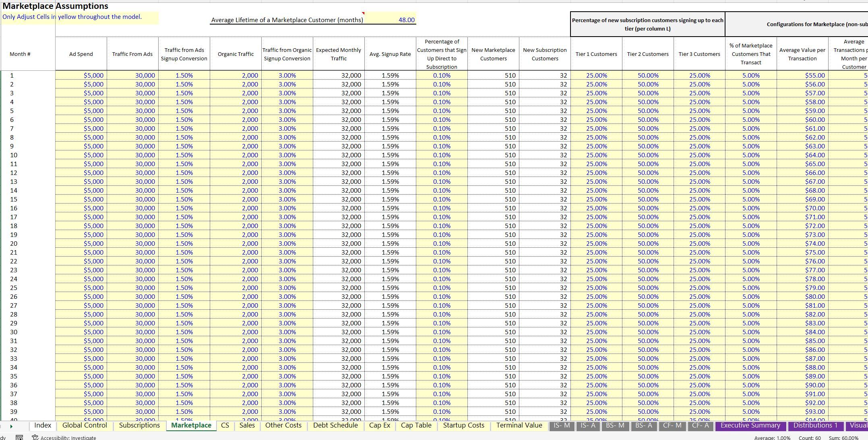Select Traffic From Ads 30,000 in month 12
This screenshot has width=868, height=440.
132,173
